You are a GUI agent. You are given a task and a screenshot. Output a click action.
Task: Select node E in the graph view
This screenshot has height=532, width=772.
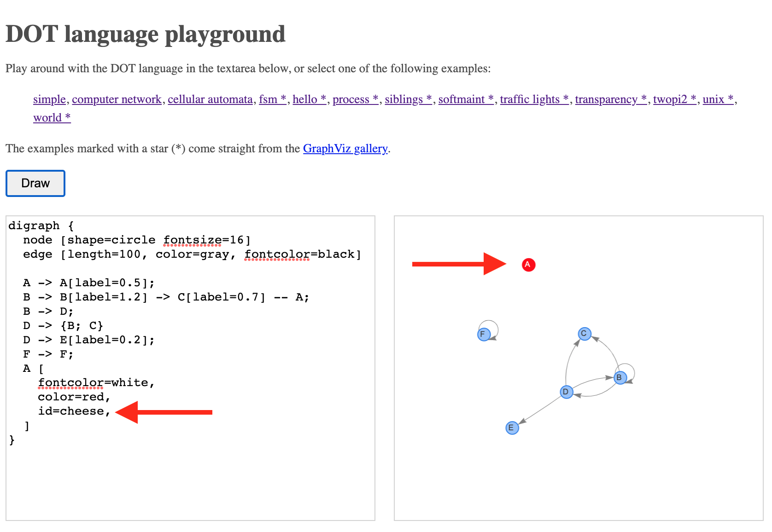[x=511, y=428]
